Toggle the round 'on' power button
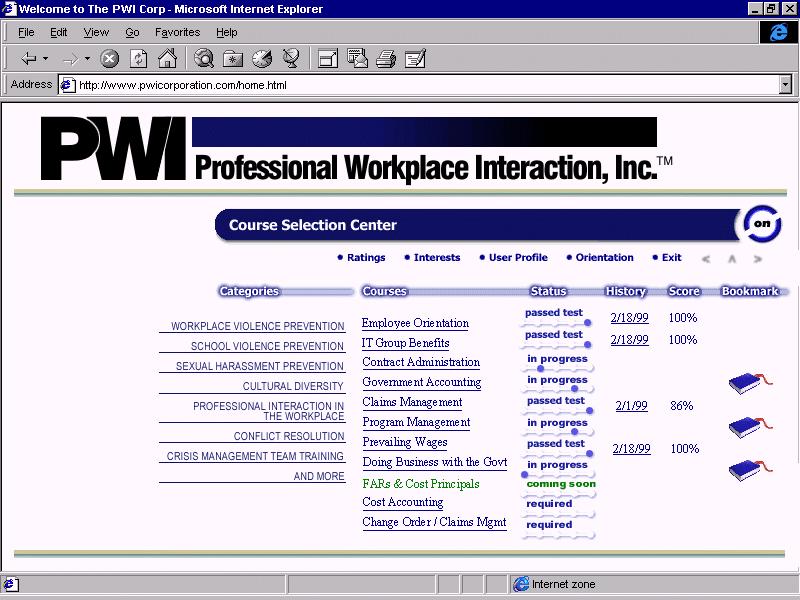 (x=763, y=225)
